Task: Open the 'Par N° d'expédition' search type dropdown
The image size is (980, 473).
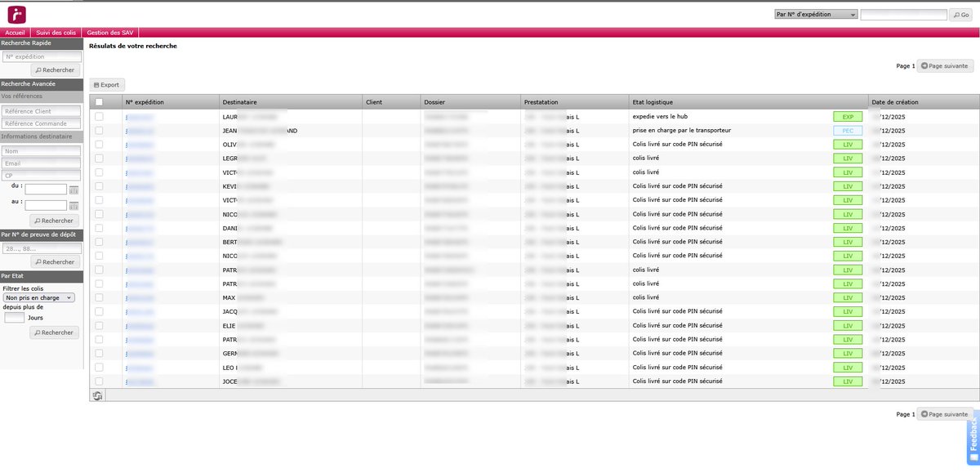Action: coord(815,15)
